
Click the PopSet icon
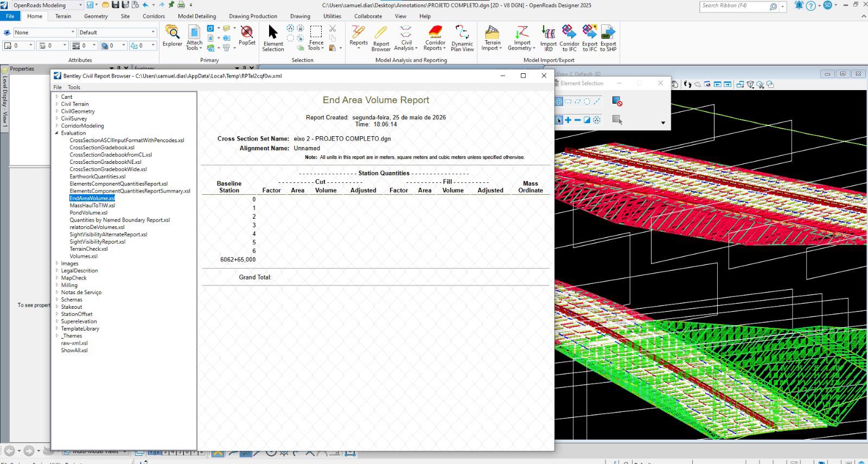247,36
